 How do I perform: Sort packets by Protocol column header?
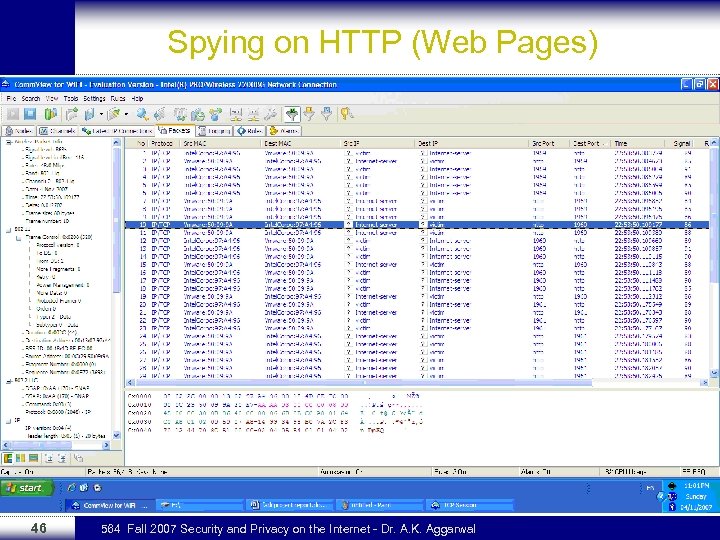pos(163,144)
